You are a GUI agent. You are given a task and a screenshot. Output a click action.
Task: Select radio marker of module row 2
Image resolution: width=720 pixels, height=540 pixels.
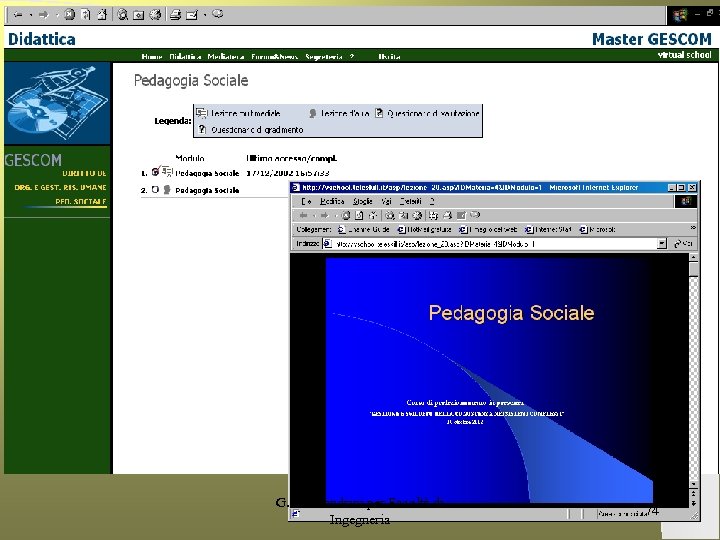[155, 189]
